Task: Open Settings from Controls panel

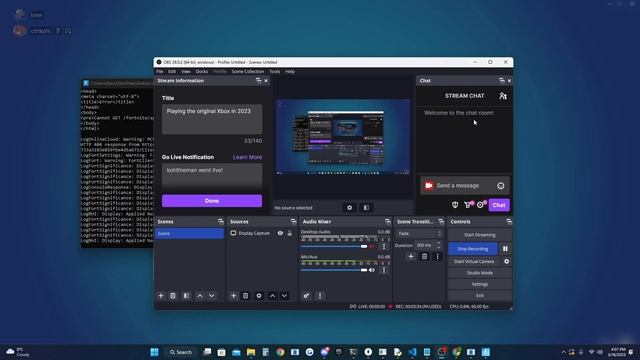Action: (480, 284)
